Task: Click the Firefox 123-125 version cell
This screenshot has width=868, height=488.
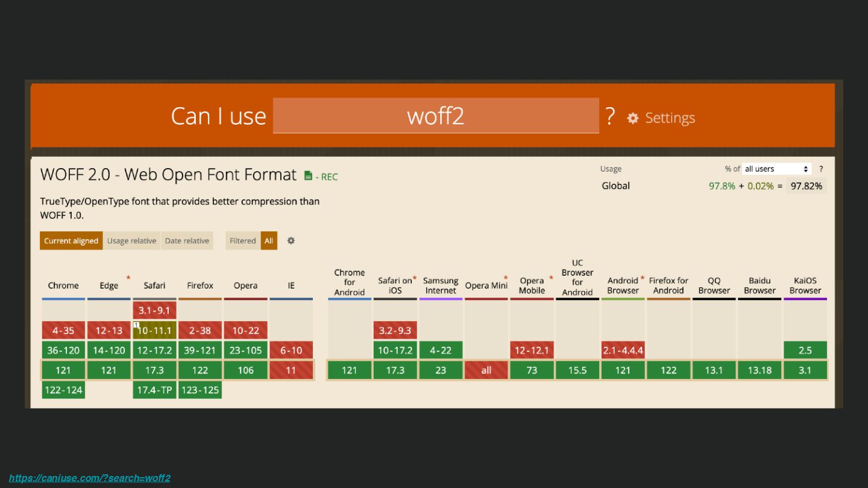Action: (x=200, y=390)
